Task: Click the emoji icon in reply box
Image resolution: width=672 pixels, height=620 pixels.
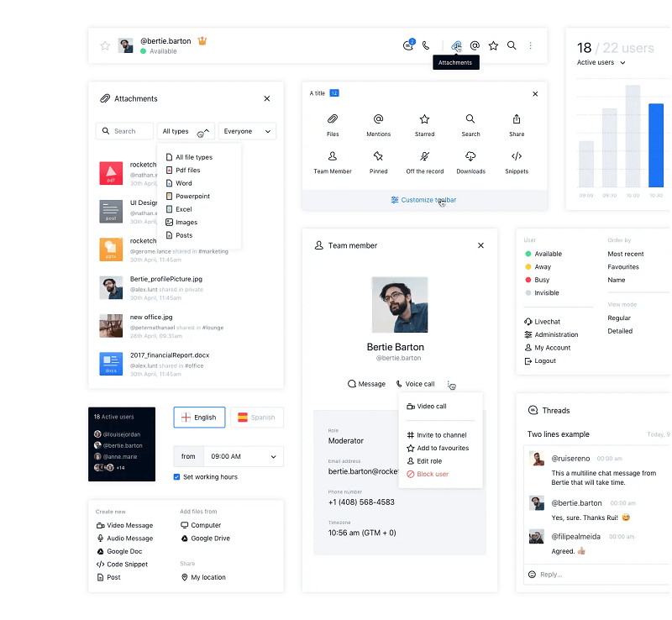Action: (532, 575)
